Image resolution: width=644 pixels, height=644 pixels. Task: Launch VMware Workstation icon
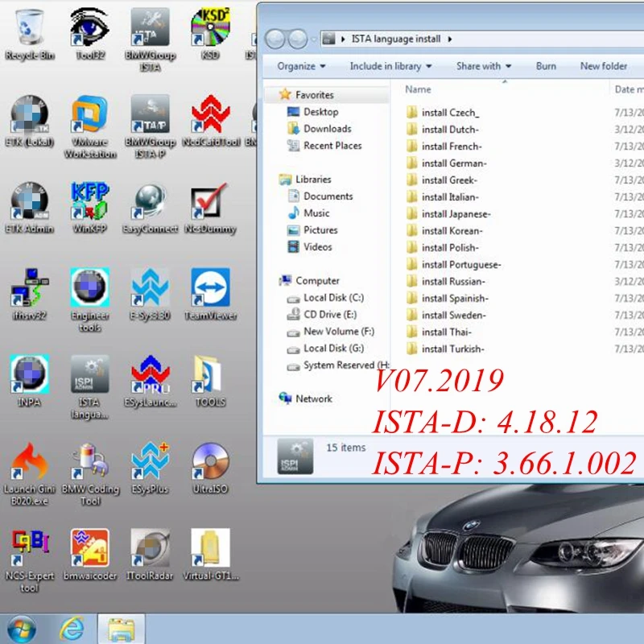[x=90, y=127]
